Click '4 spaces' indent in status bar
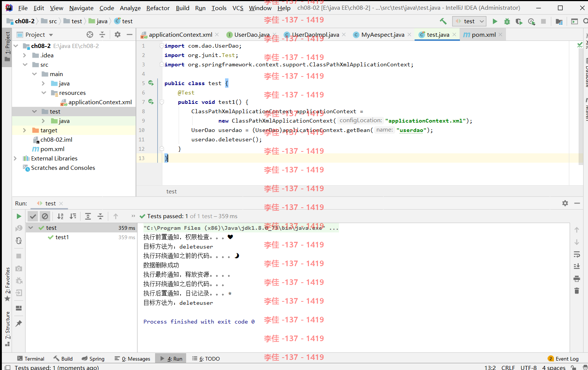This screenshot has height=370, width=588. click(554, 367)
